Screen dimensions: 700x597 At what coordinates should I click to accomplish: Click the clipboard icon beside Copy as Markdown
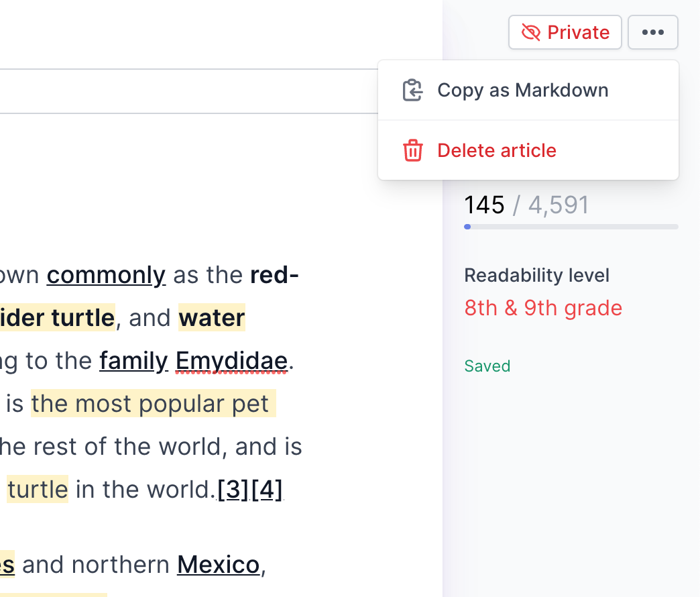coord(412,90)
